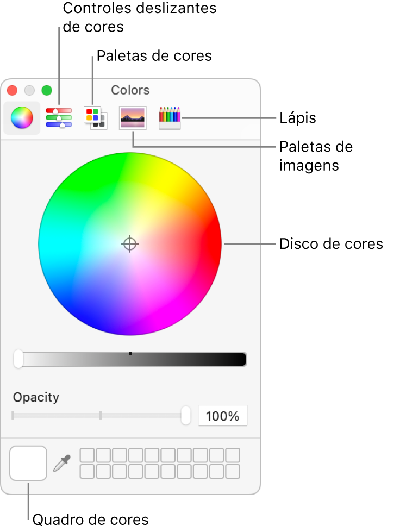Select the color wheel tab
Image resolution: width=406 pixels, height=532 pixels.
click(x=22, y=118)
